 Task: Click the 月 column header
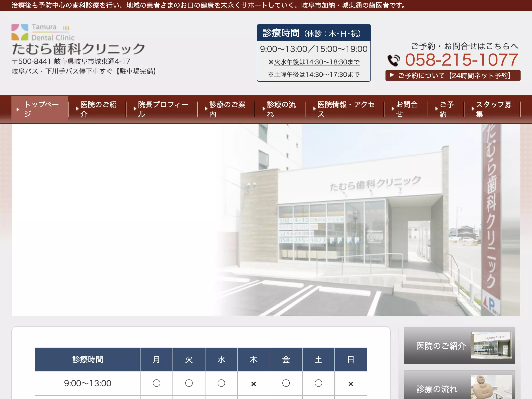click(x=156, y=360)
